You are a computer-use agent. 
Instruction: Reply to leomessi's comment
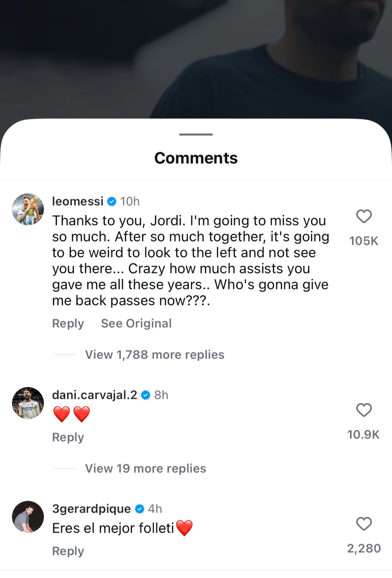click(67, 323)
